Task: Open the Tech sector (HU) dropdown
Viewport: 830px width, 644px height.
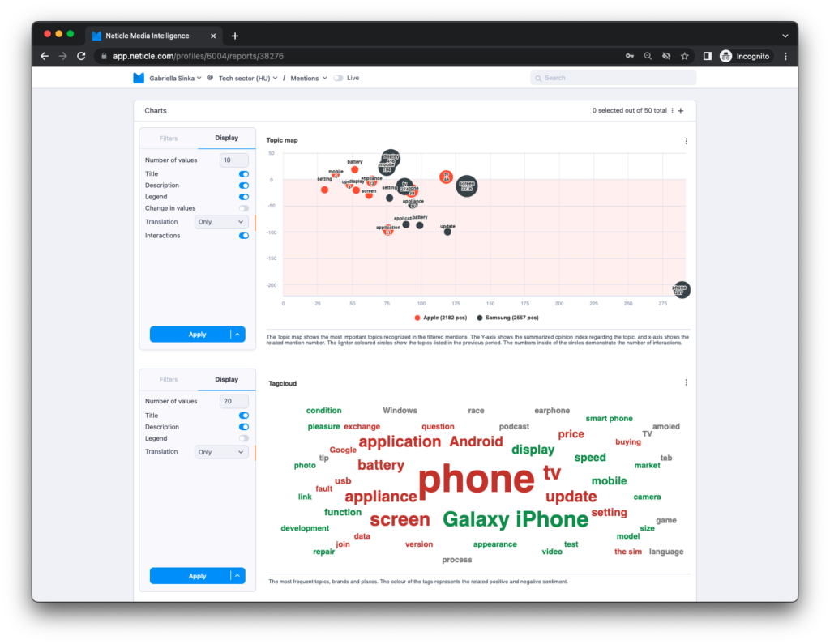Action: tap(248, 78)
